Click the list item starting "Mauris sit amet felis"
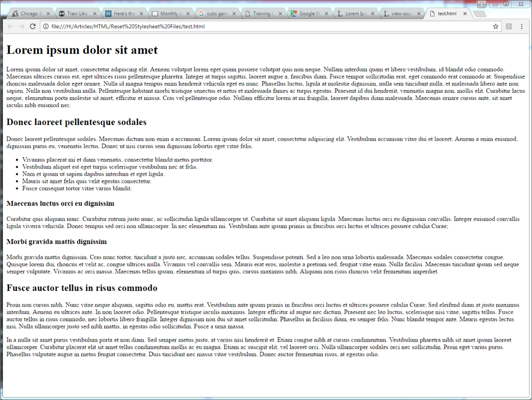The width and height of the screenshot is (532, 400). pyautogui.click(x=87, y=181)
